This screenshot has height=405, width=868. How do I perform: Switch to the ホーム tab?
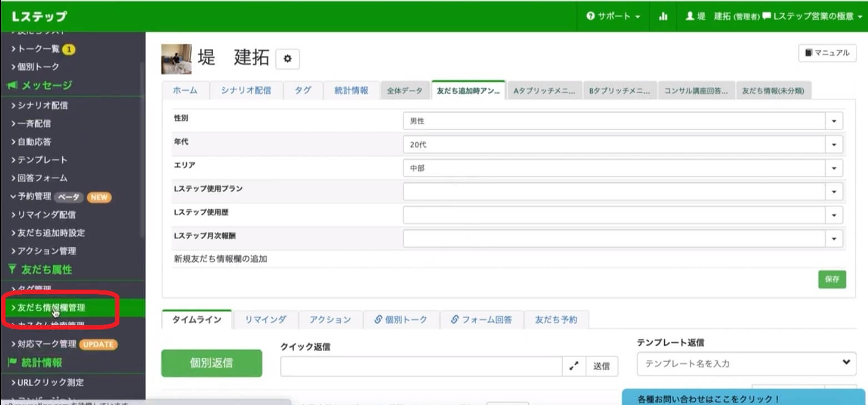[185, 90]
